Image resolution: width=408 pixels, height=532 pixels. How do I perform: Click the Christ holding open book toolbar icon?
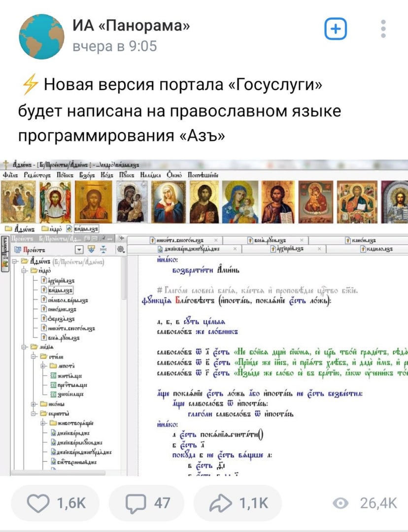coord(278,201)
